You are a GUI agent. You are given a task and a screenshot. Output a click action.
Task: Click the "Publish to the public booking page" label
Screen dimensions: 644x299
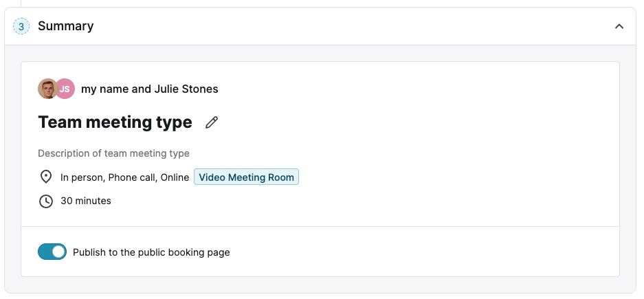[x=151, y=252]
